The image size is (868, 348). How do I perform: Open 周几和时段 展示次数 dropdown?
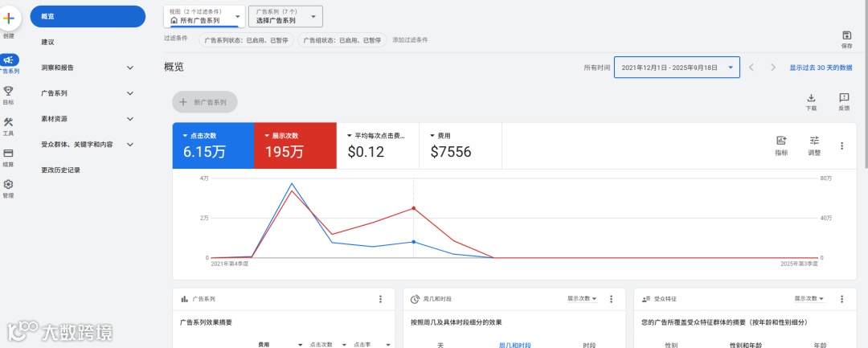coord(582,299)
